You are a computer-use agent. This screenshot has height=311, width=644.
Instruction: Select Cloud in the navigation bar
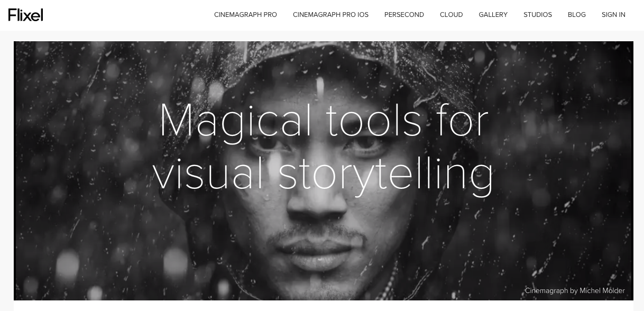451,15
